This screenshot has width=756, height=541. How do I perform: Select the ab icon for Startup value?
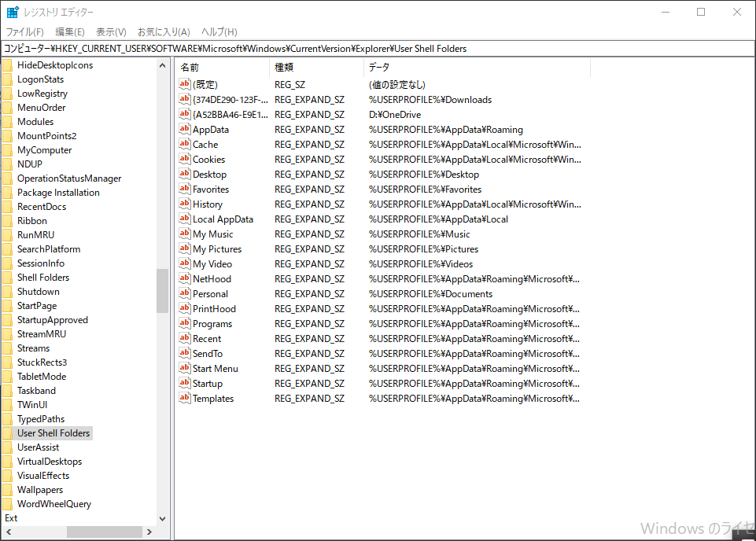(x=185, y=383)
